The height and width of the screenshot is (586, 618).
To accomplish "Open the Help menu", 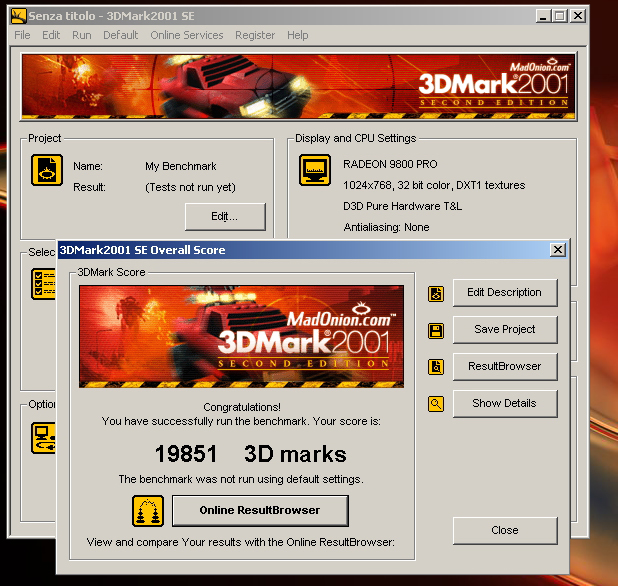I will tap(298, 35).
